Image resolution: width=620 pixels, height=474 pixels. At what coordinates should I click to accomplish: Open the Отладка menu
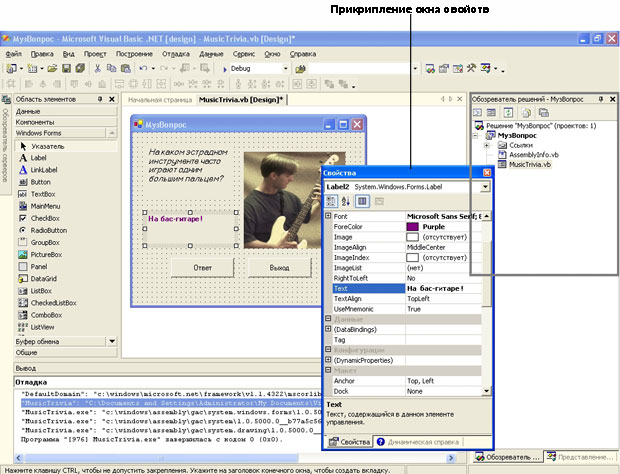[x=175, y=53]
